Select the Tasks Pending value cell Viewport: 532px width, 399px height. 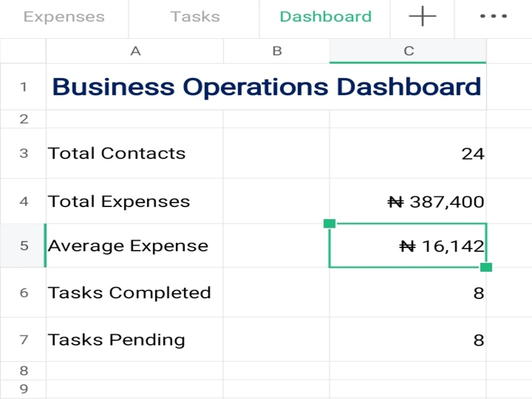408,339
